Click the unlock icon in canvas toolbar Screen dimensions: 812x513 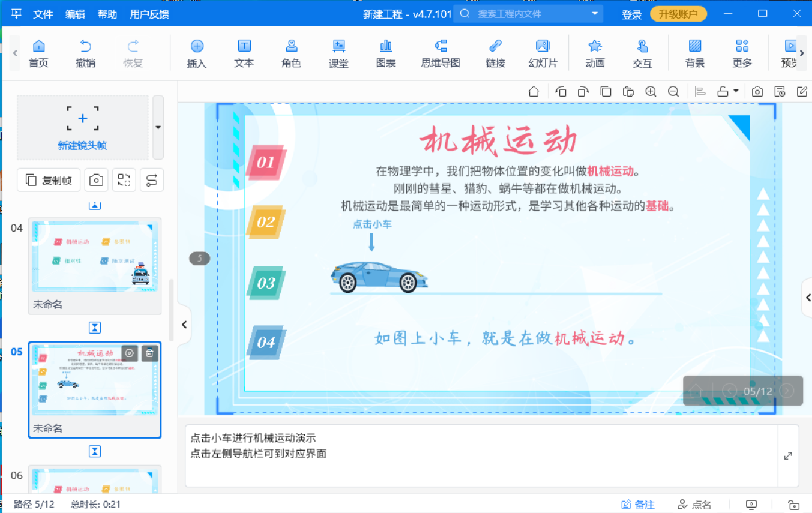[723, 92]
